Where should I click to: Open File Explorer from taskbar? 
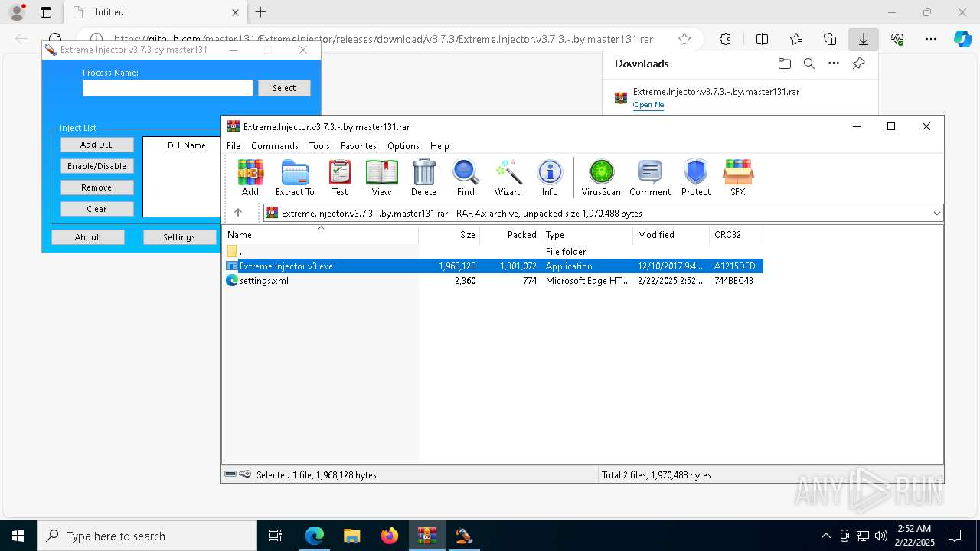tap(352, 536)
